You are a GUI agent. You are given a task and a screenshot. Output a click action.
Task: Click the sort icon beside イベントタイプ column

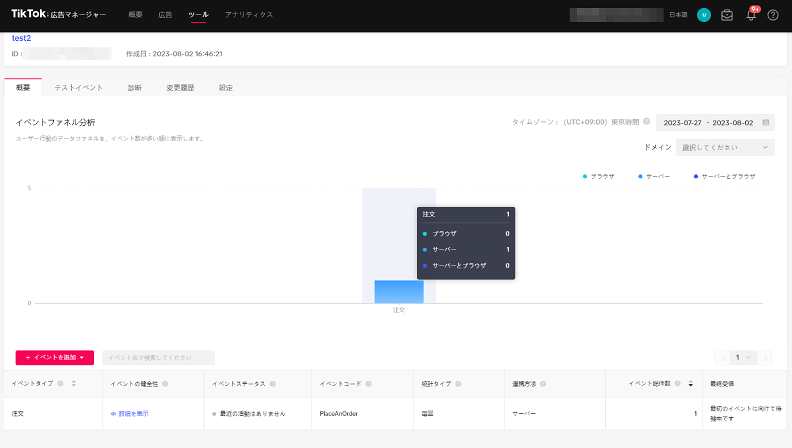pyautogui.click(x=73, y=384)
